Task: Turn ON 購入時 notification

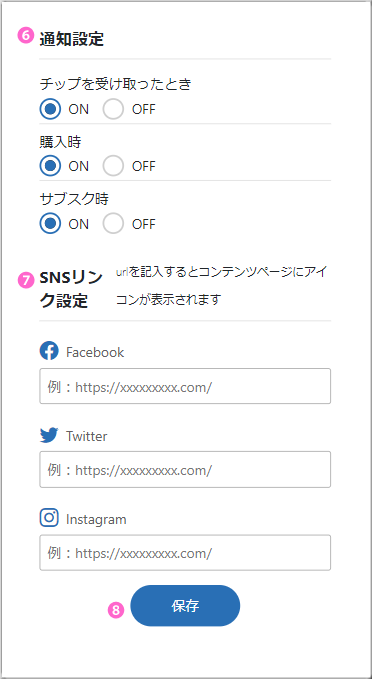Action: click(50, 166)
